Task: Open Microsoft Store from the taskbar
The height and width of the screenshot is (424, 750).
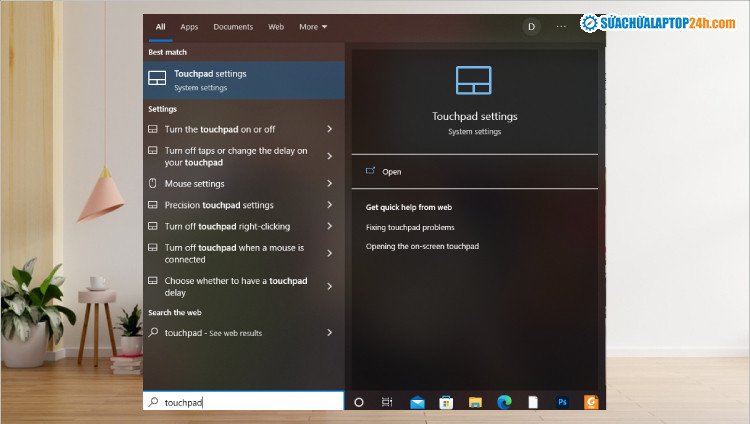Action: 446,402
